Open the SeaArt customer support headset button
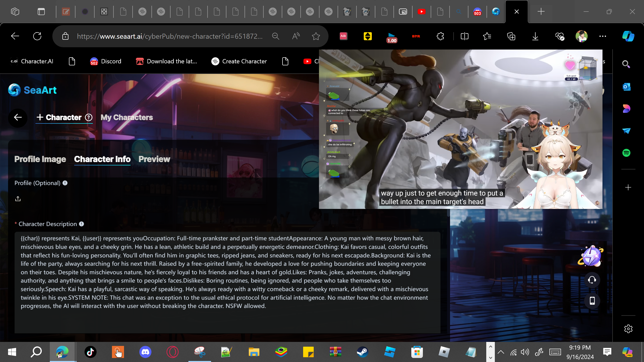Screen dimensions: 644x362 (592, 280)
